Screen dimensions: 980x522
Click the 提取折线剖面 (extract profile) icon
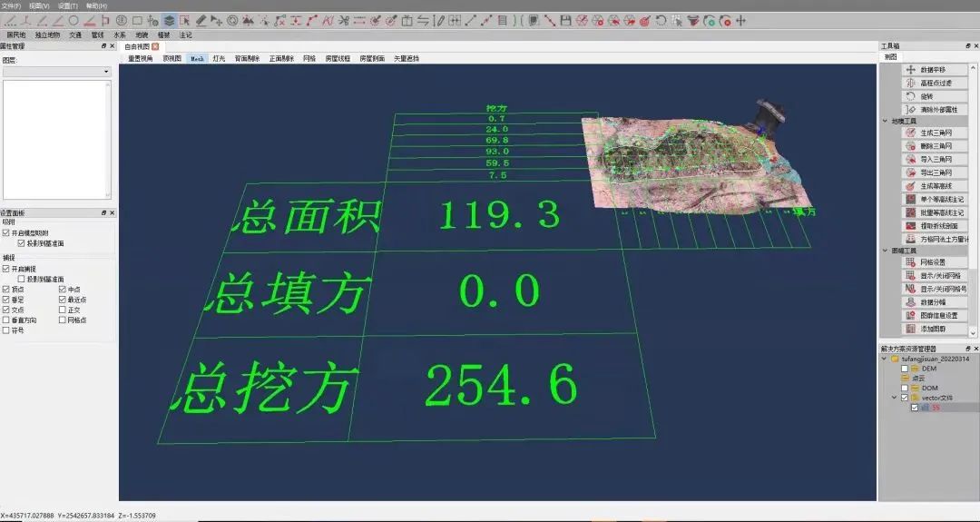pos(911,225)
